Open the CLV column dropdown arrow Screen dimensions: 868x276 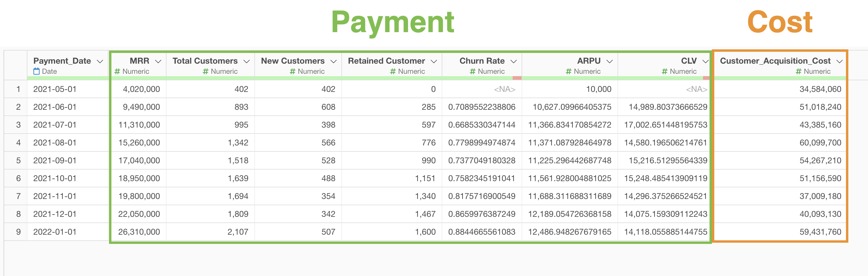click(x=705, y=61)
